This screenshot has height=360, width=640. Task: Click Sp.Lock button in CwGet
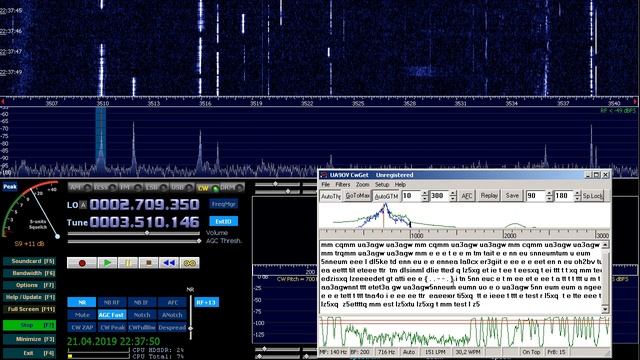593,196
